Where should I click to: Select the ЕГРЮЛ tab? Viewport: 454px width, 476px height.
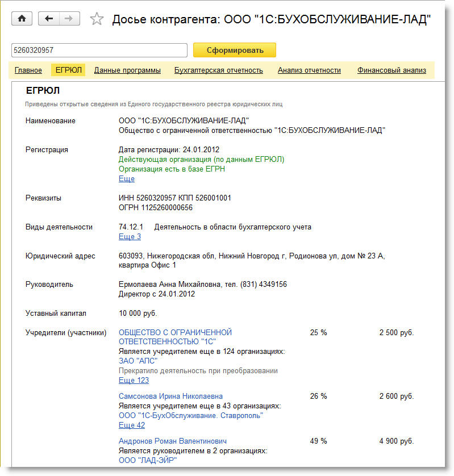(69, 70)
